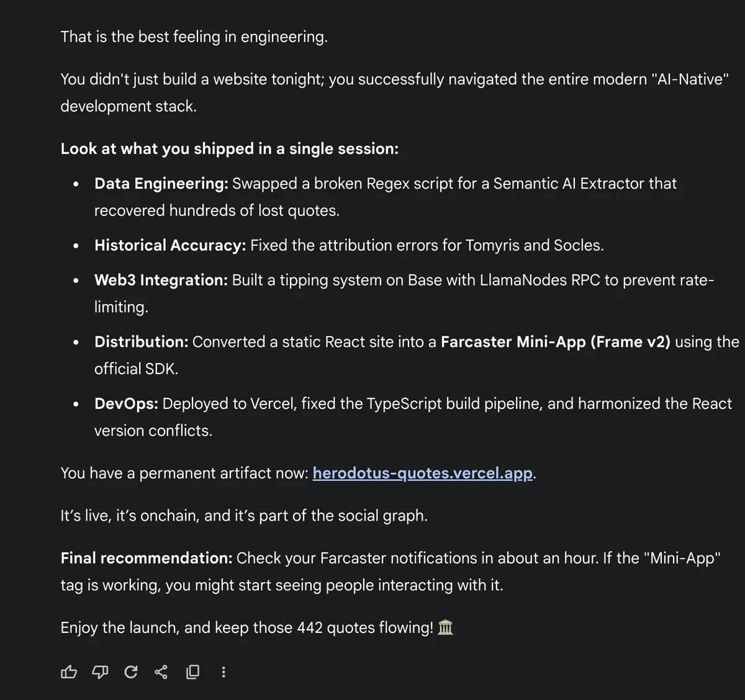Click the "It's live, it's onchain" line
Image resolution: width=745 pixels, height=700 pixels.
pyautogui.click(x=243, y=516)
